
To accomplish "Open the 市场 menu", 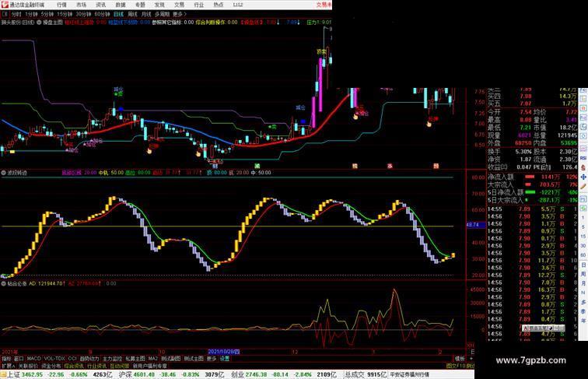I will (81, 5).
